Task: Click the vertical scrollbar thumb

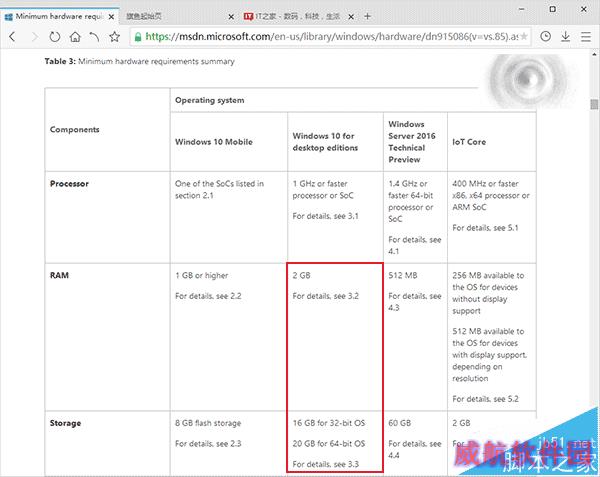Action: coord(594,104)
